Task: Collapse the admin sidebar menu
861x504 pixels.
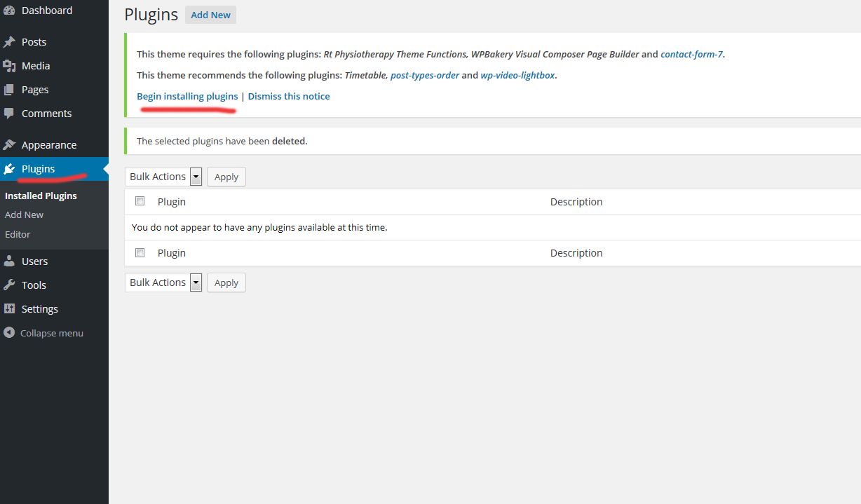Action: (43, 333)
